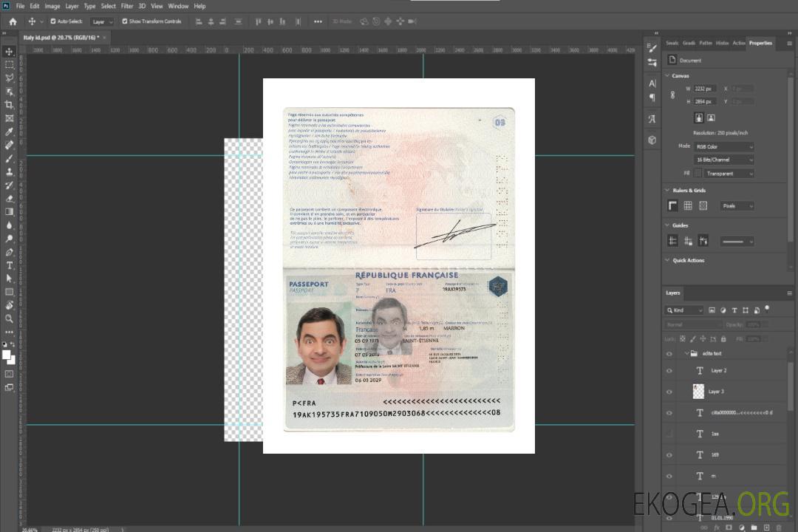Open the Window menu
Screen dimensions: 798x532
click(x=178, y=6)
